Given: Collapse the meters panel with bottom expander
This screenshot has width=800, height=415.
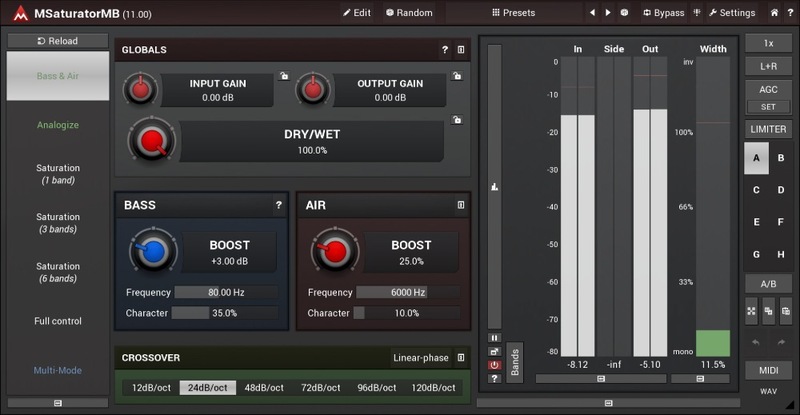Looking at the screenshot, I should [608, 404].
